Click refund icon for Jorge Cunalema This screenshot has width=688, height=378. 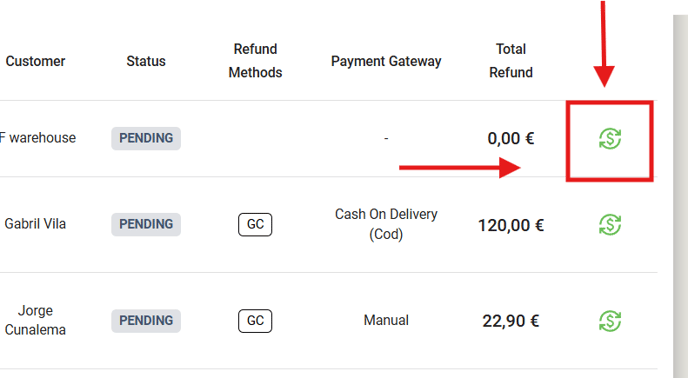[610, 321]
